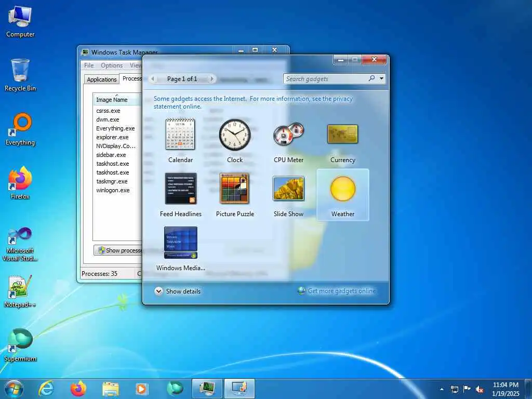Open the Action Center flag icon
This screenshot has height=399, width=532.
(x=467, y=389)
